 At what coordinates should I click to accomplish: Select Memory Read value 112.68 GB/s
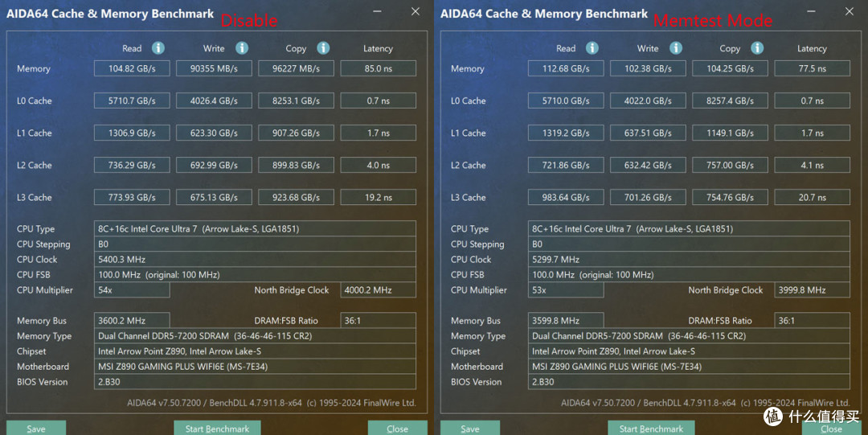pyautogui.click(x=566, y=68)
